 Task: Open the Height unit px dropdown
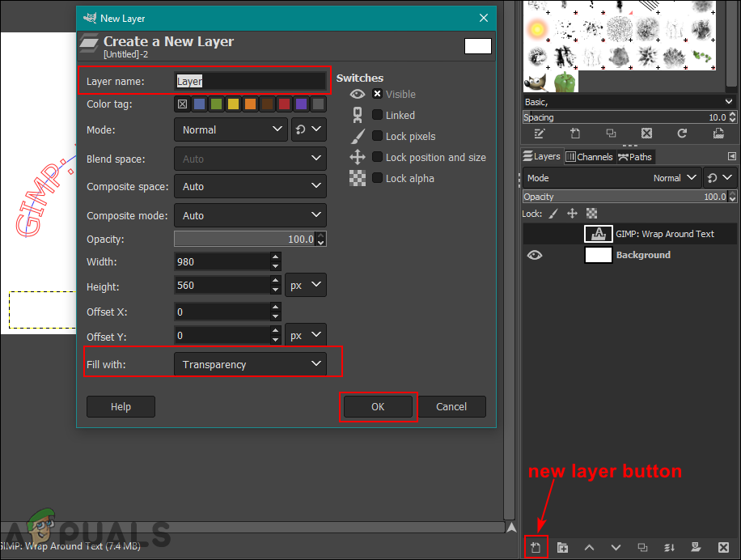coord(305,285)
